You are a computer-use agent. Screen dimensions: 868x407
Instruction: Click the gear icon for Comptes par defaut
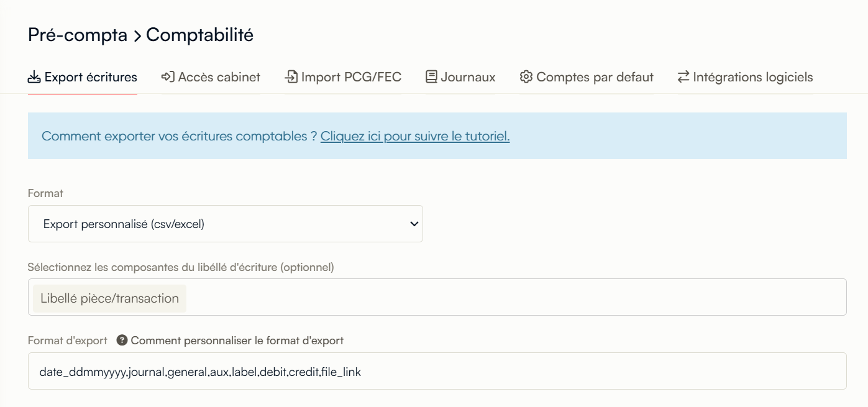pos(526,77)
